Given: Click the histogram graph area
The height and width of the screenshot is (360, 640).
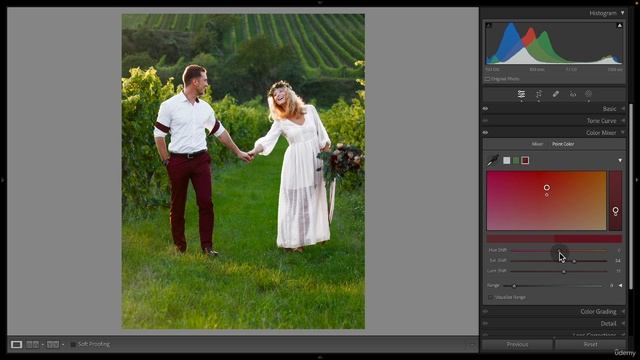Looking at the screenshot, I should coord(554,43).
